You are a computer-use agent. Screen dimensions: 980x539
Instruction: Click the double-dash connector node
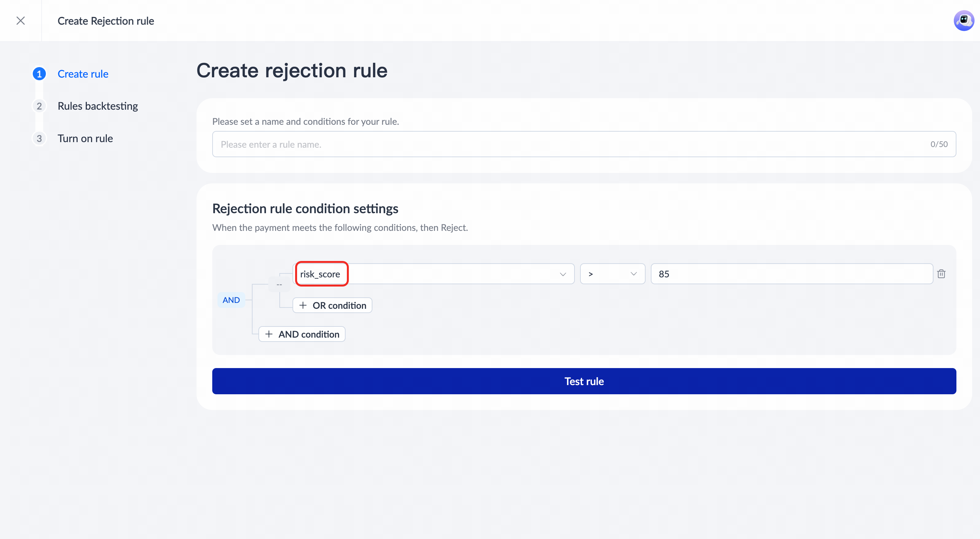[279, 285]
